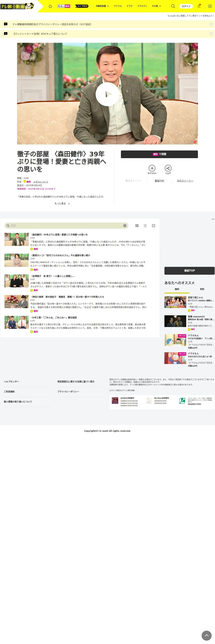Open the メダルについて link
Image resolution: width=215 pixels, height=644 pixels.
click(41, 182)
